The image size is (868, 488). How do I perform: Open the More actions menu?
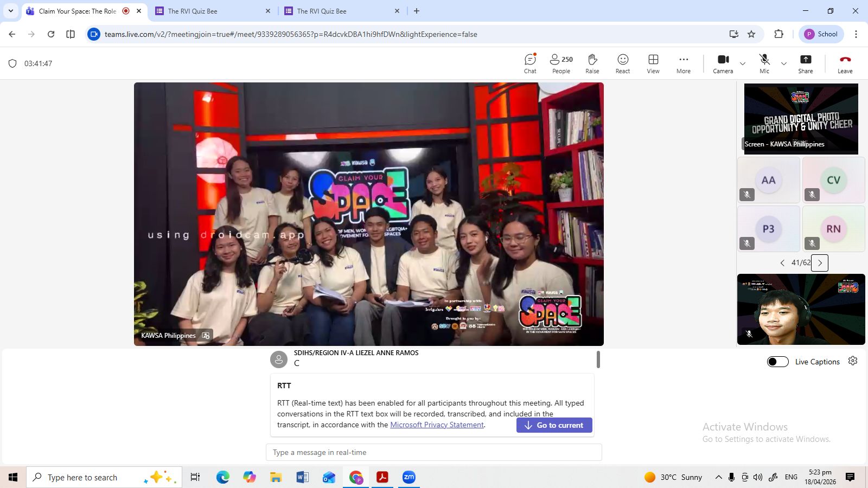684,63
